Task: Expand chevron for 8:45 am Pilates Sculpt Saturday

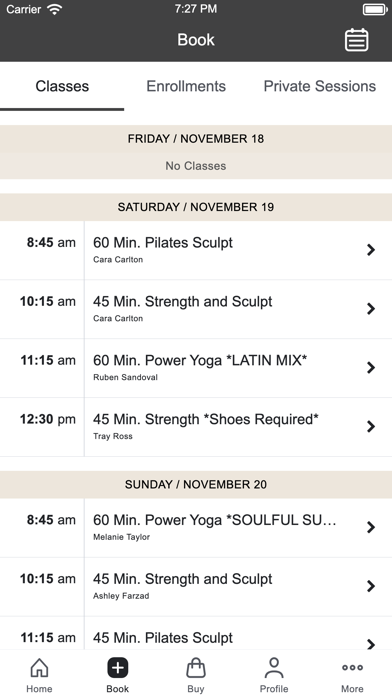Action: (371, 250)
